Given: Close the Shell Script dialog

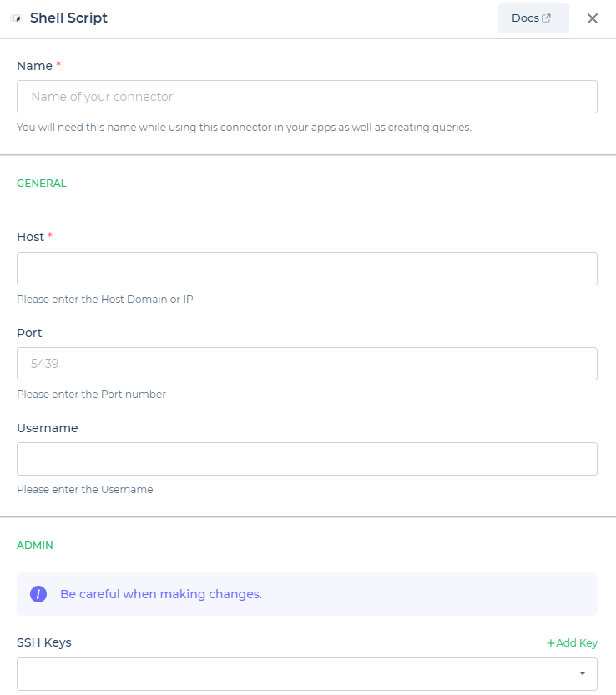Looking at the screenshot, I should tap(592, 18).
